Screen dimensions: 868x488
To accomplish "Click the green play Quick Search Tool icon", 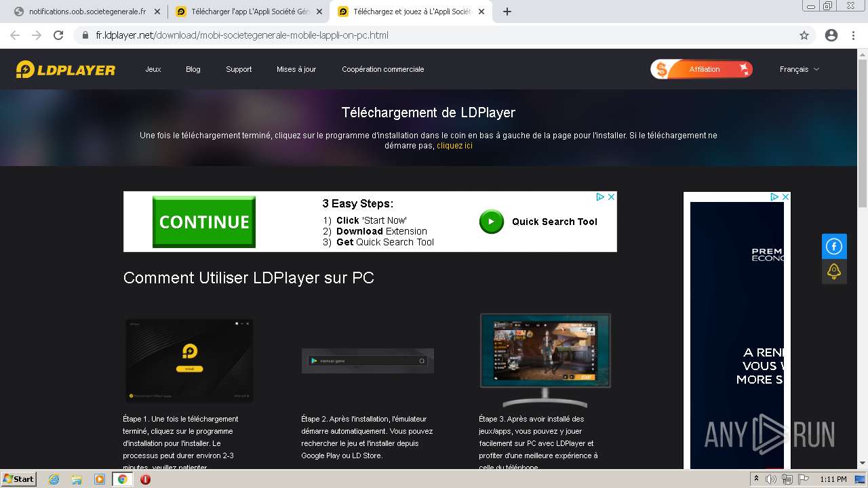I will tap(492, 222).
